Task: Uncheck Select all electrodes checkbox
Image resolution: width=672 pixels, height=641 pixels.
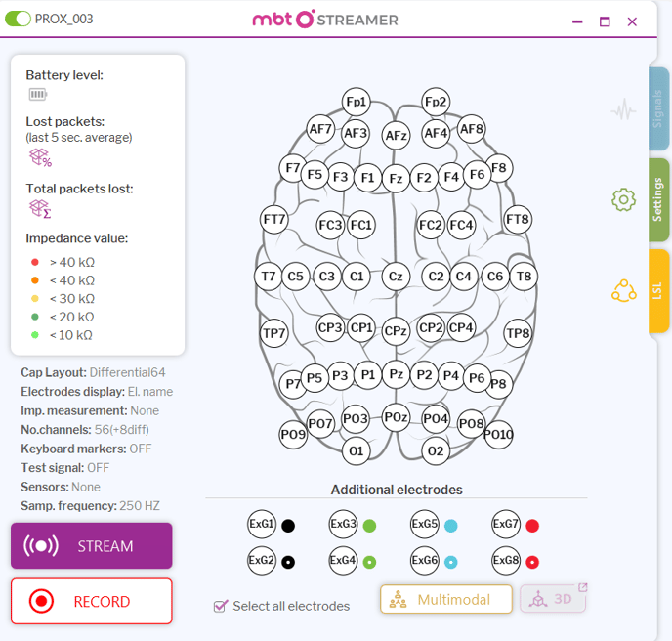Action: [x=221, y=606]
